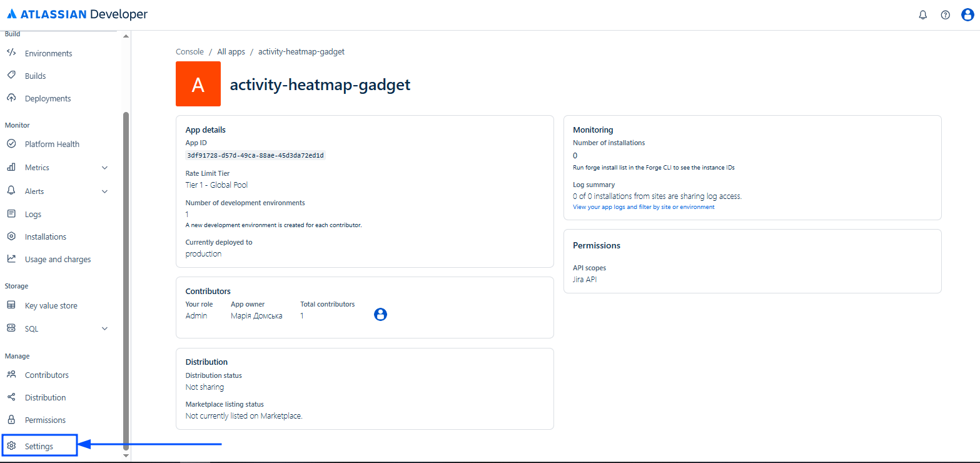Expand the SQL submenu chevron
This screenshot has width=980, height=463.
[x=105, y=328]
